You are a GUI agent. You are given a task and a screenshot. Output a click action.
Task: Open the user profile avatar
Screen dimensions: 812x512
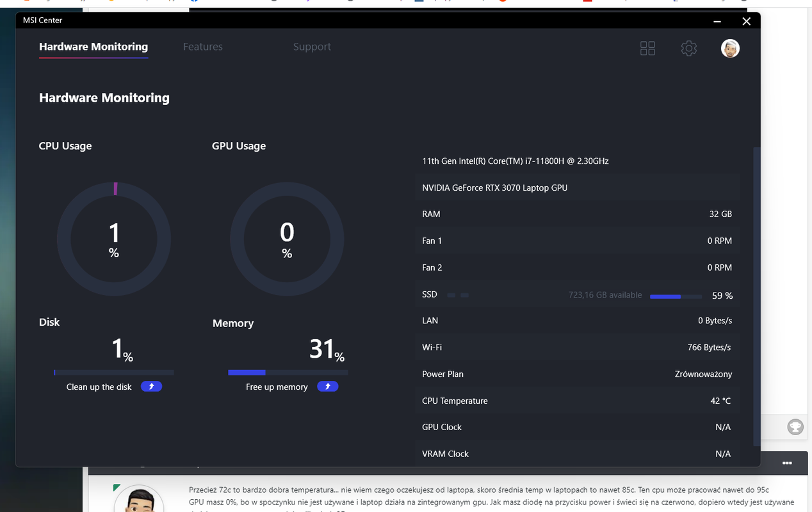click(x=730, y=48)
